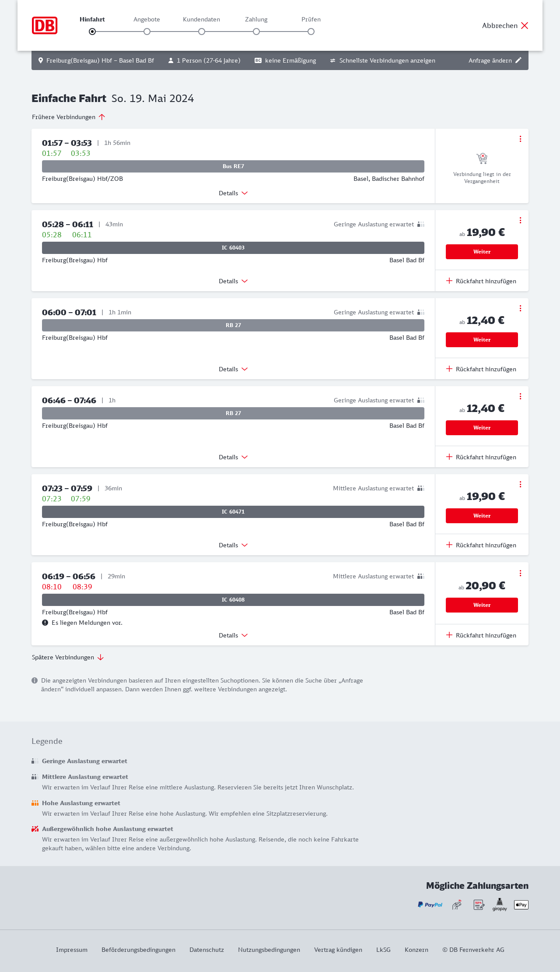The height and width of the screenshot is (972, 560).
Task: Open the Datenschutz footer link
Action: pyautogui.click(x=206, y=950)
